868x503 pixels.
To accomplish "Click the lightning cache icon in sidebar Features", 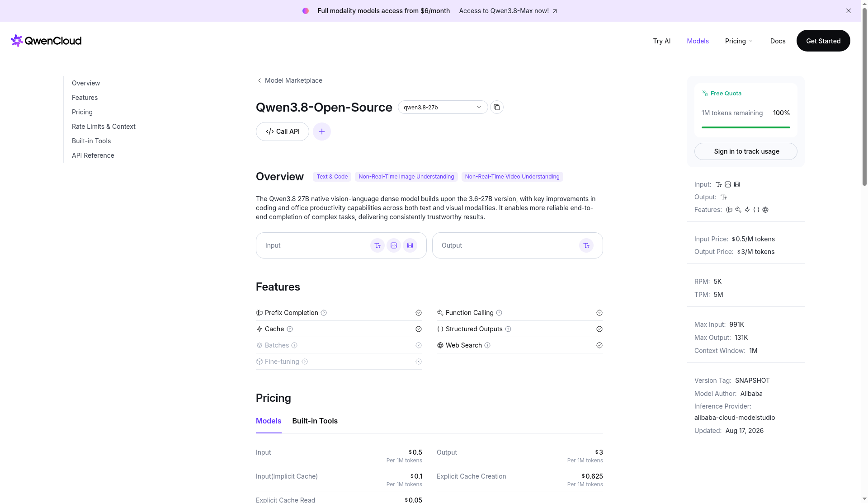I will coord(747,210).
